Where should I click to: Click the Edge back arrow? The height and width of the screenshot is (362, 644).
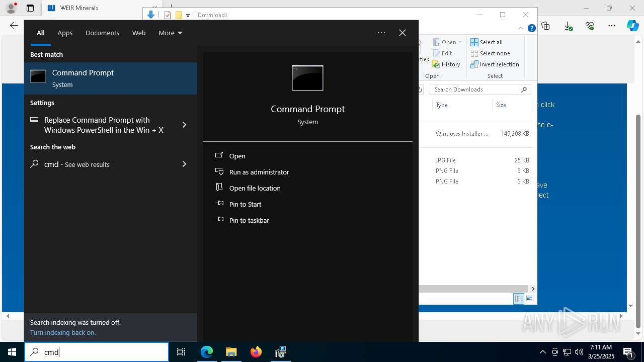click(x=14, y=26)
